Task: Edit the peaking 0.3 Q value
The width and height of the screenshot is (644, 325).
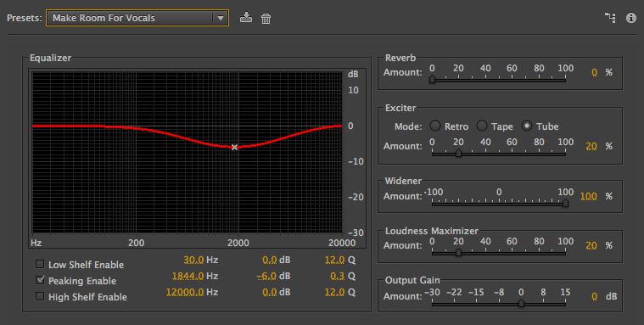Action: tap(337, 276)
